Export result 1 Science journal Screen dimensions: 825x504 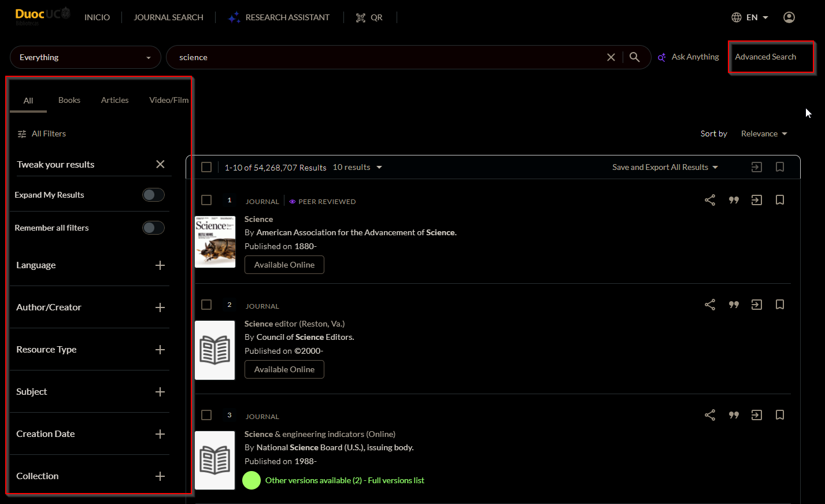coord(757,200)
